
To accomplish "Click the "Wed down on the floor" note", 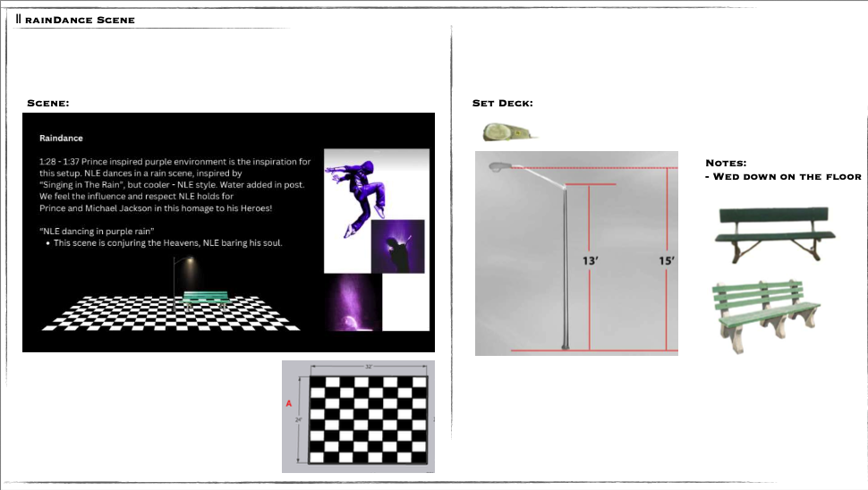I will [x=783, y=177].
